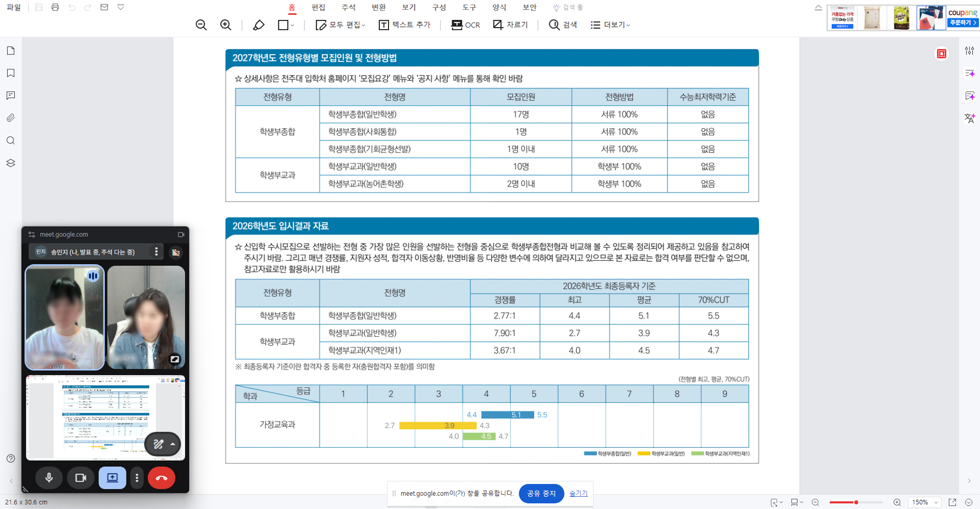This screenshot has height=509, width=980.
Task: Open the comments panel in left sidebar
Action: 11,96
